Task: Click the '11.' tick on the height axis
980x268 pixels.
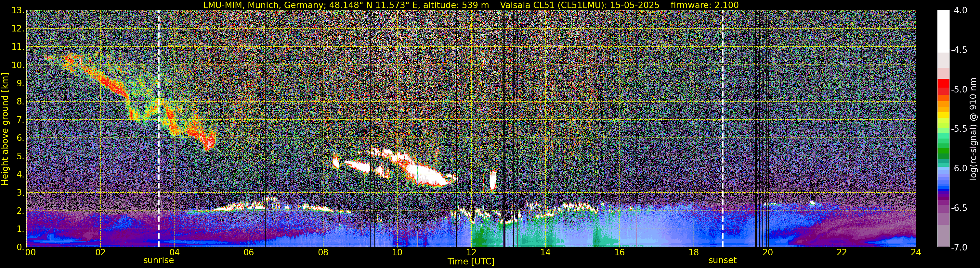Action: click(x=18, y=47)
